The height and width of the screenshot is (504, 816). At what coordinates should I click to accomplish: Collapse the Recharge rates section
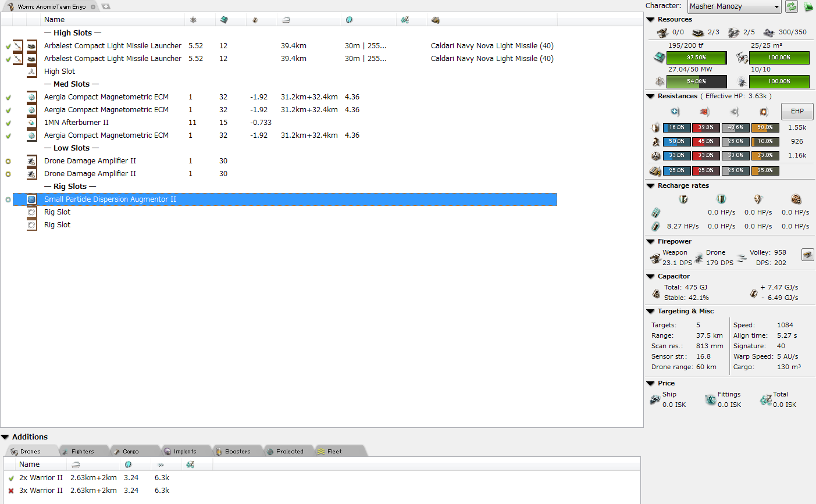(650, 186)
